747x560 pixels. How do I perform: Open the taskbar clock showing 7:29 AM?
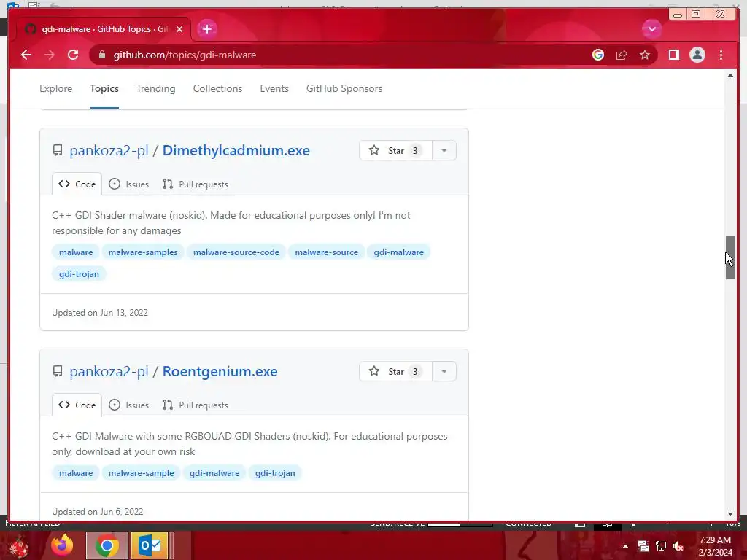[715, 546]
